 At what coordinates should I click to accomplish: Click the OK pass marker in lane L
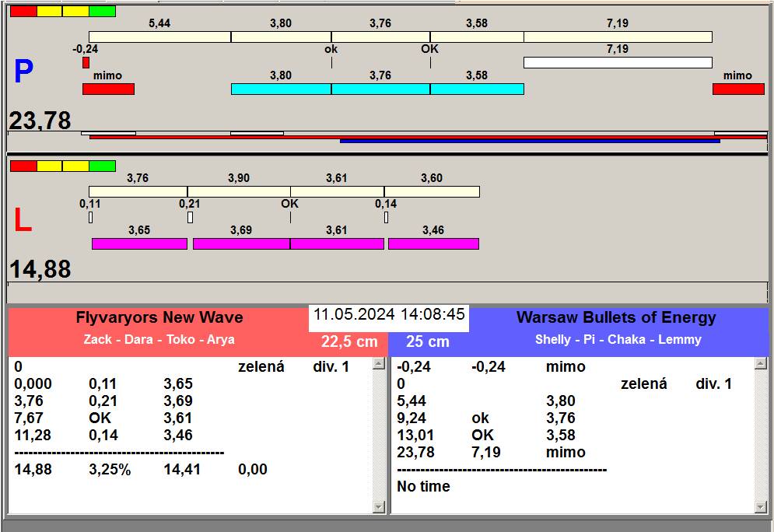tap(289, 204)
